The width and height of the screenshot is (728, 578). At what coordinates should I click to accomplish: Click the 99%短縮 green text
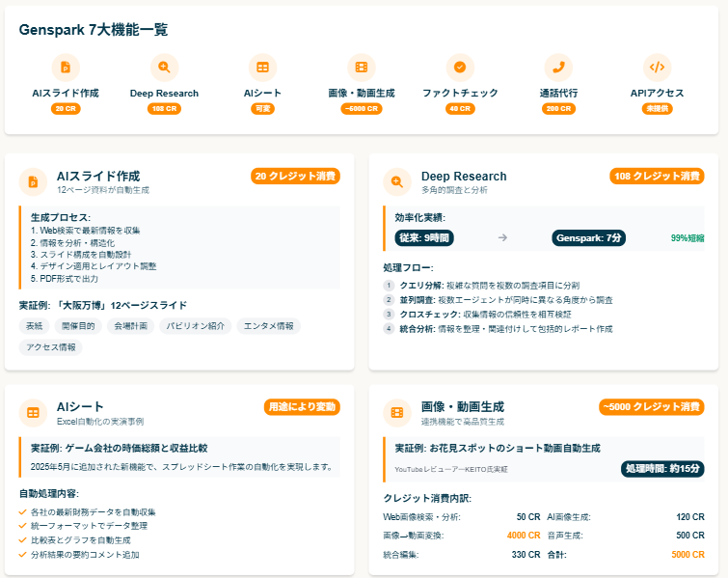coord(688,238)
